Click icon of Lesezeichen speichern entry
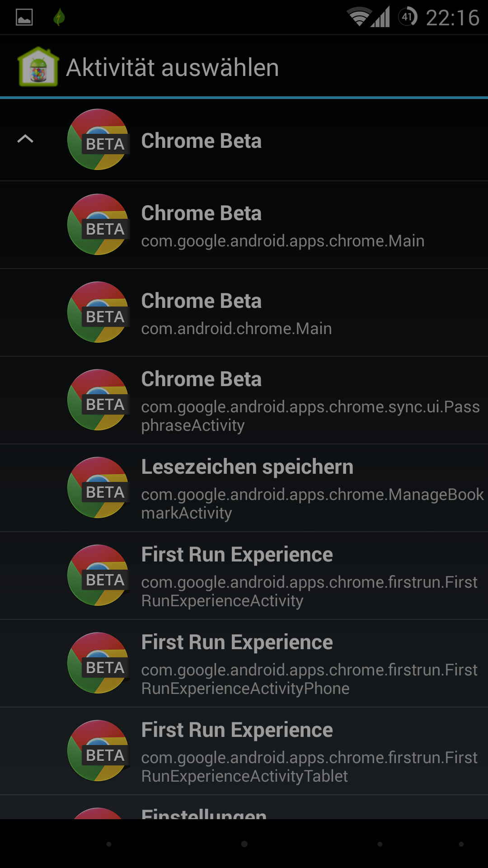The image size is (488, 868). pyautogui.click(x=99, y=488)
